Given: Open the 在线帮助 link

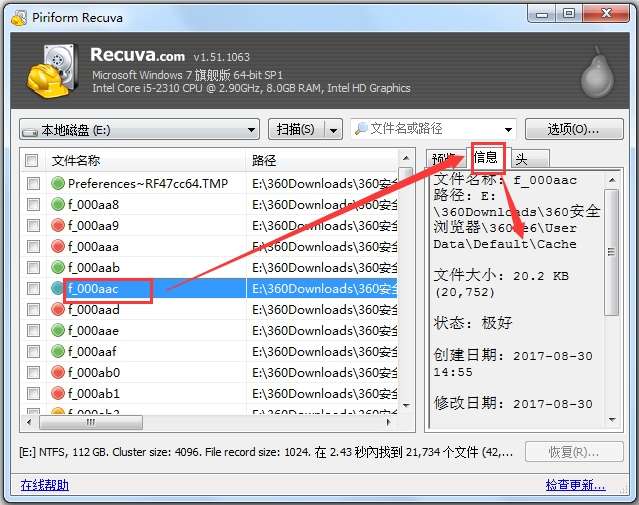Looking at the screenshot, I should pos(45,485).
